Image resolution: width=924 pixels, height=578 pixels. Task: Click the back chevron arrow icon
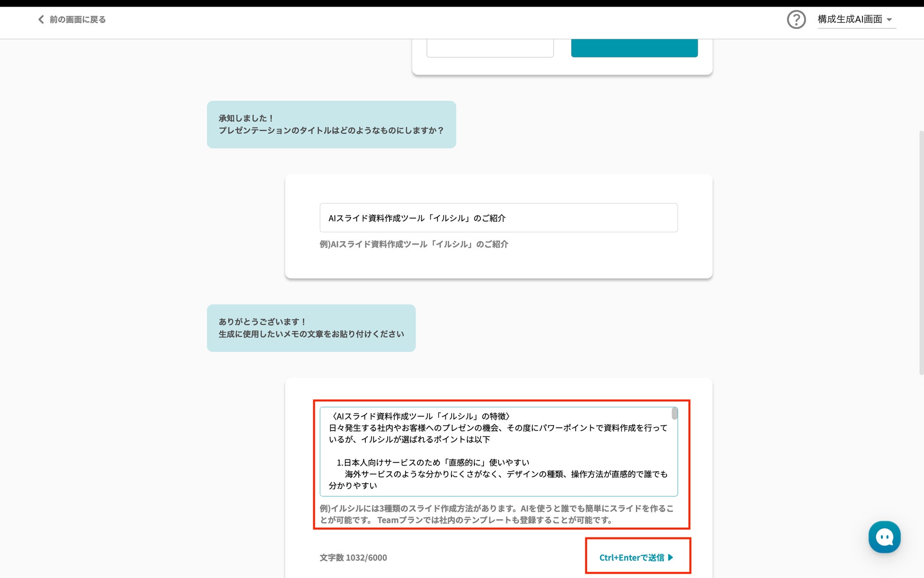point(41,19)
